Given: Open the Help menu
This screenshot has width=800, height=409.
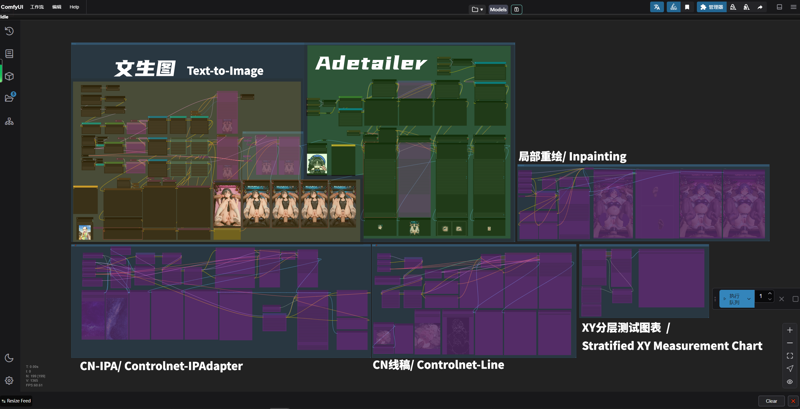Looking at the screenshot, I should [74, 7].
